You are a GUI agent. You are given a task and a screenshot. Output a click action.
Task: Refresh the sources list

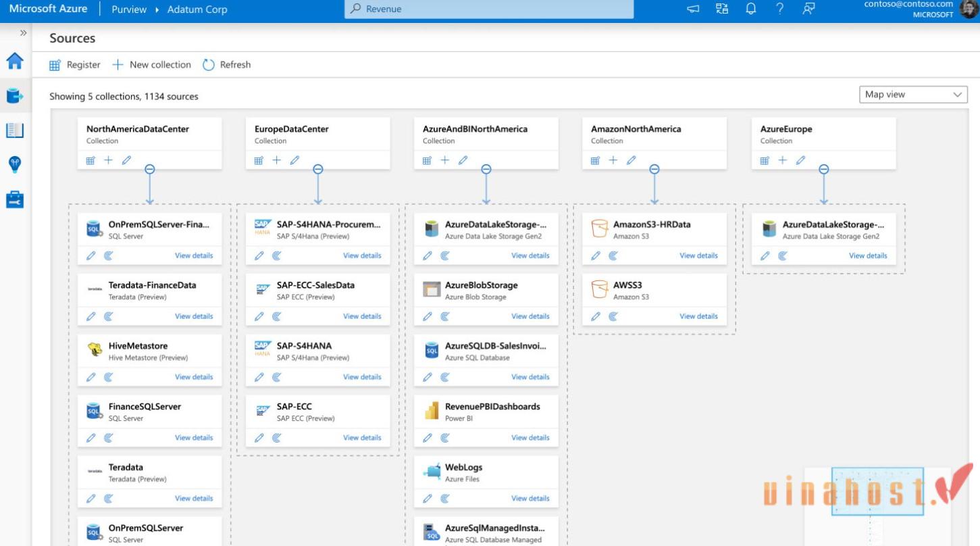click(227, 65)
